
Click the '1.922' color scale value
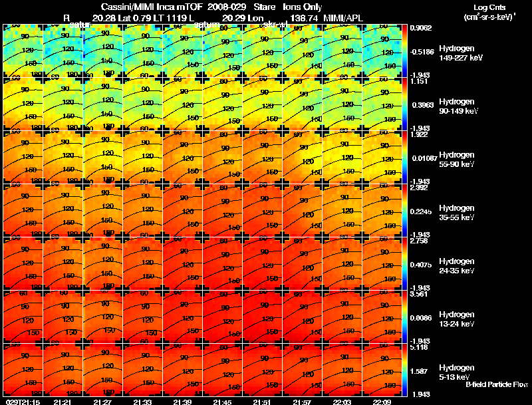tap(419, 134)
